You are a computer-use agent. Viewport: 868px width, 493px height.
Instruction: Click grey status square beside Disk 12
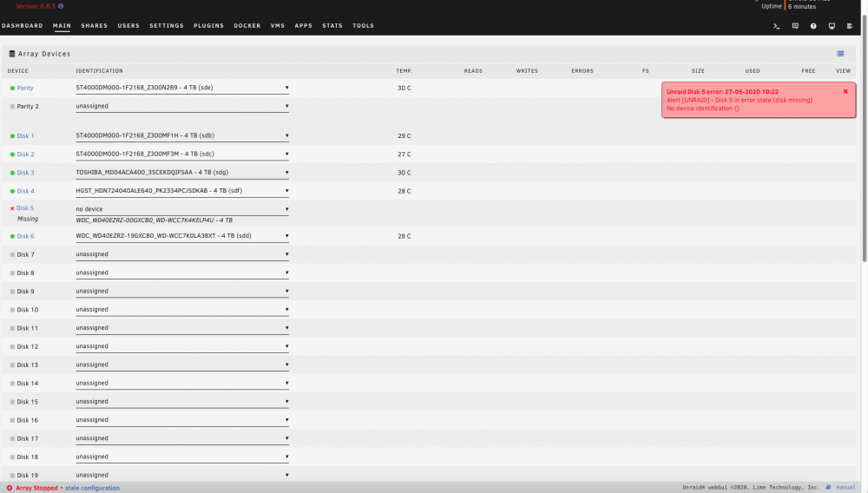(12, 346)
